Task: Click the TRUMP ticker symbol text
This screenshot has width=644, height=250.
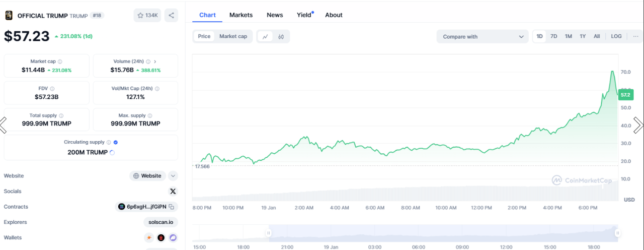Action: [x=78, y=16]
